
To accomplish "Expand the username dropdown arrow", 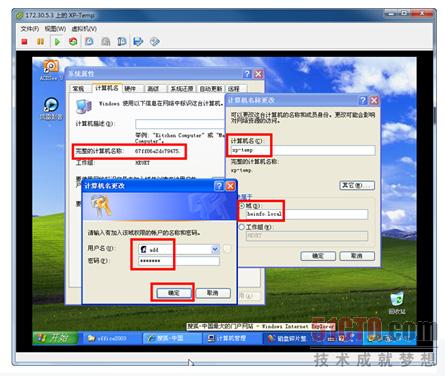I will coord(215,249).
